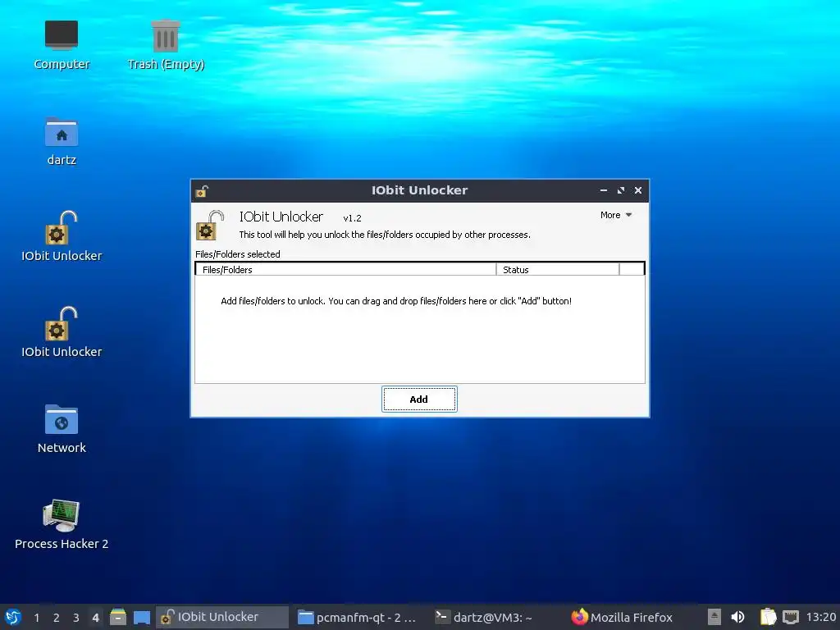Switch to virtual desktop 2
Screen dimensions: 840x630
(x=57, y=618)
